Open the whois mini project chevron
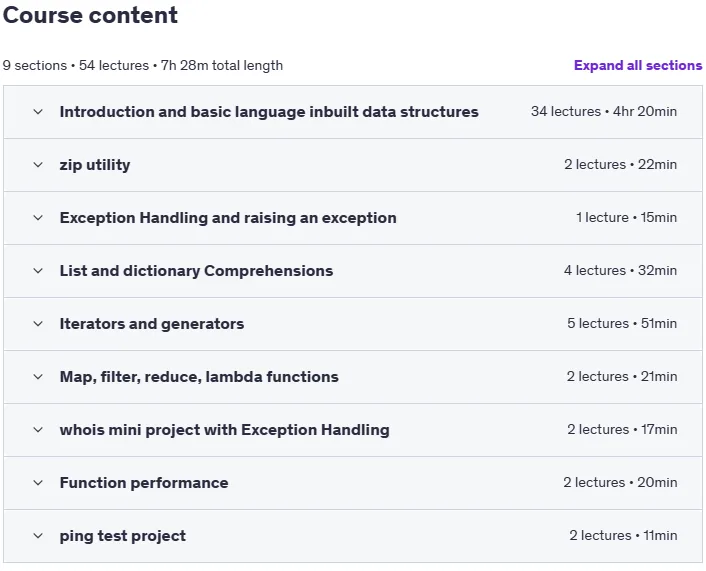Image resolution: width=706 pixels, height=571 pixels. point(38,430)
